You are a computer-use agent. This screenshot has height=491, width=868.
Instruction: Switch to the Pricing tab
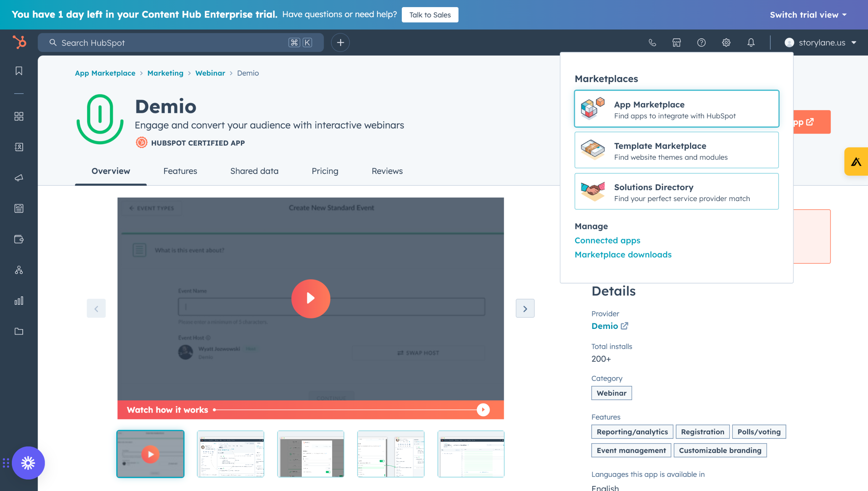pos(325,171)
